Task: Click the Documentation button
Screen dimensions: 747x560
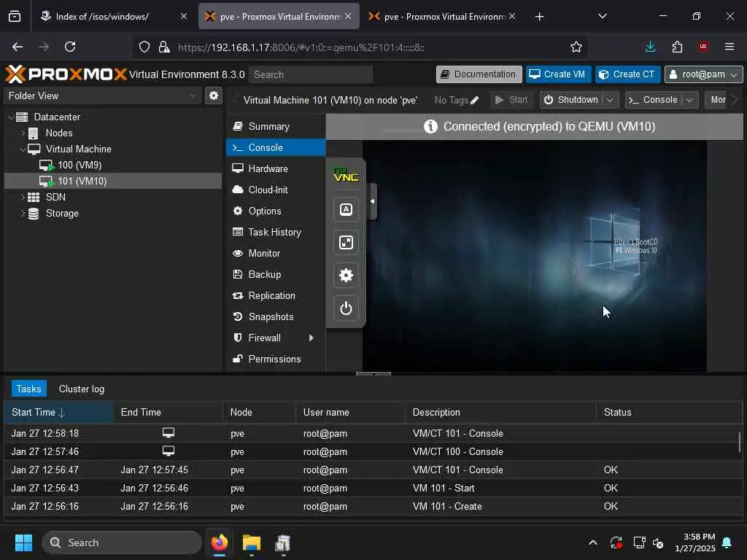Action: pyautogui.click(x=479, y=74)
